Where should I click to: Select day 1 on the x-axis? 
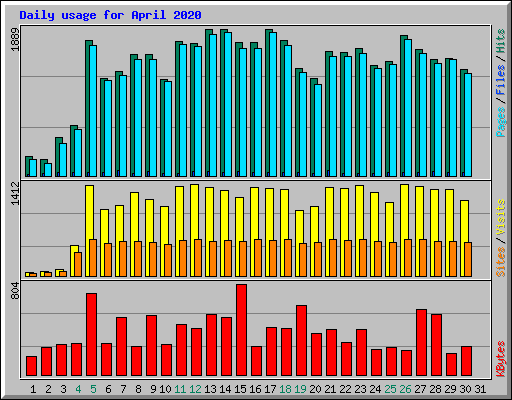(33, 389)
